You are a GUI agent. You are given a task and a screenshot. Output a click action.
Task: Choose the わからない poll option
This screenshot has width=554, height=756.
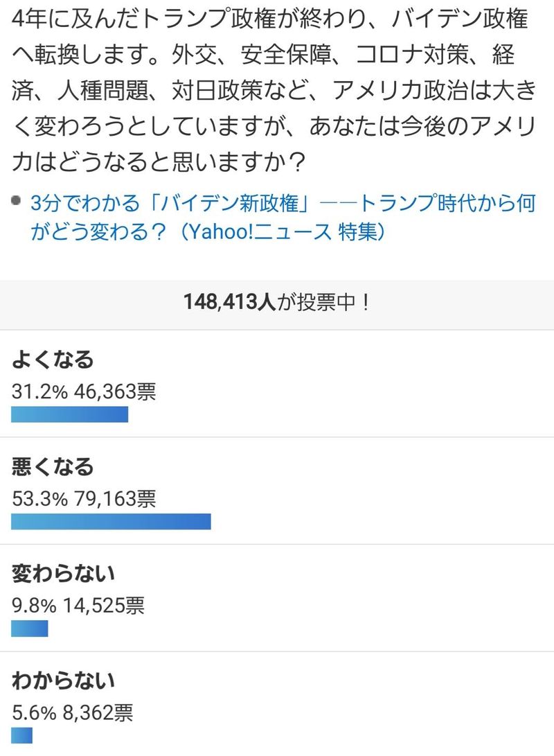pos(63,680)
